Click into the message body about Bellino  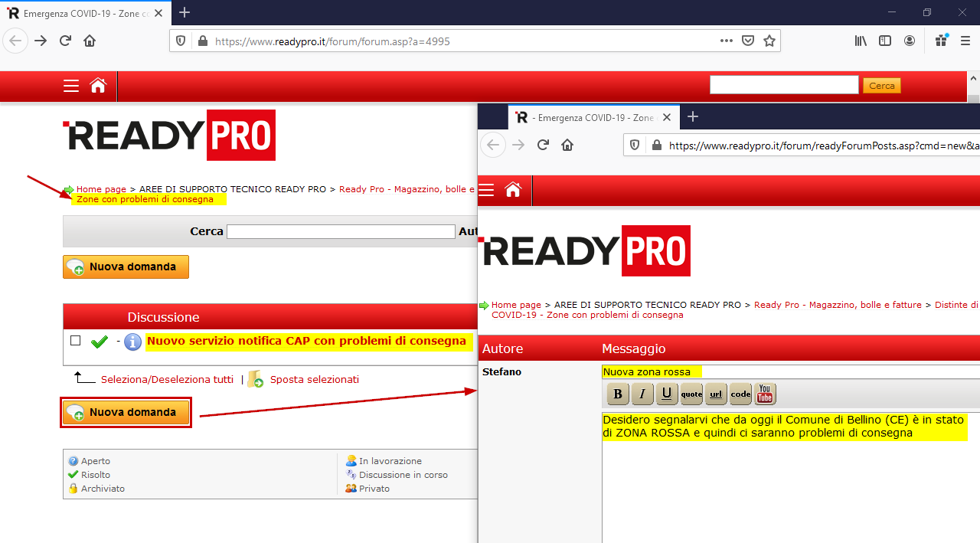(x=790, y=477)
